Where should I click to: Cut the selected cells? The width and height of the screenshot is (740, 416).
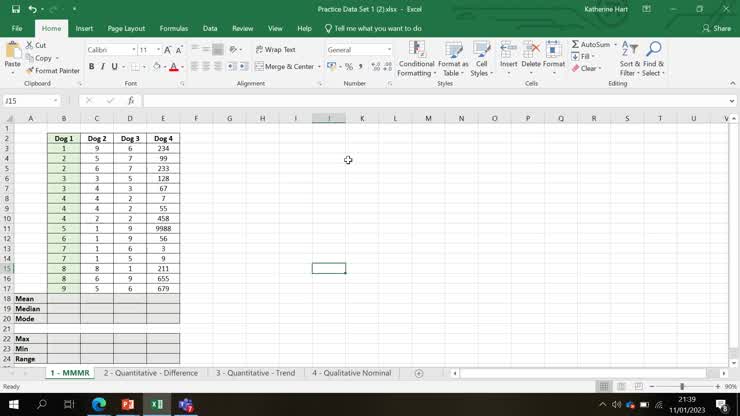36,45
